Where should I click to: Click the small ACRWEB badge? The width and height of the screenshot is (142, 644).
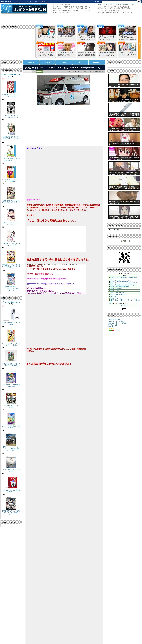point(124,309)
